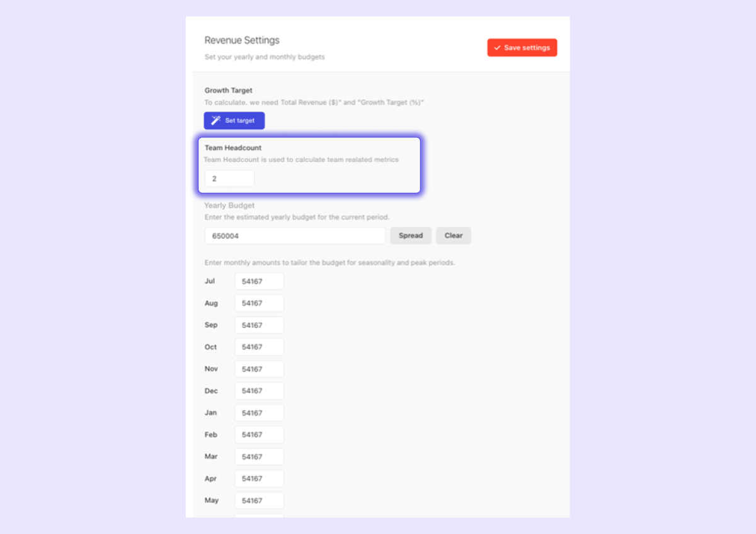
Task: Select the May monthly amount field
Action: (259, 501)
